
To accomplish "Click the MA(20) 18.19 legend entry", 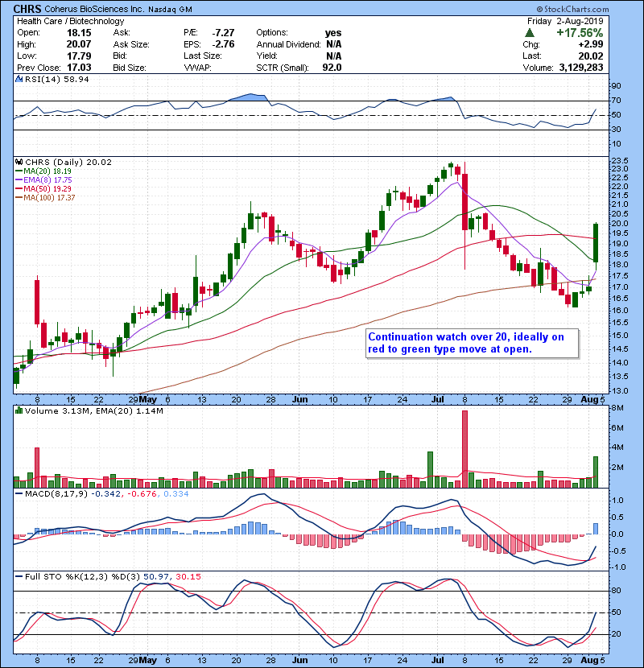I will click(x=43, y=171).
